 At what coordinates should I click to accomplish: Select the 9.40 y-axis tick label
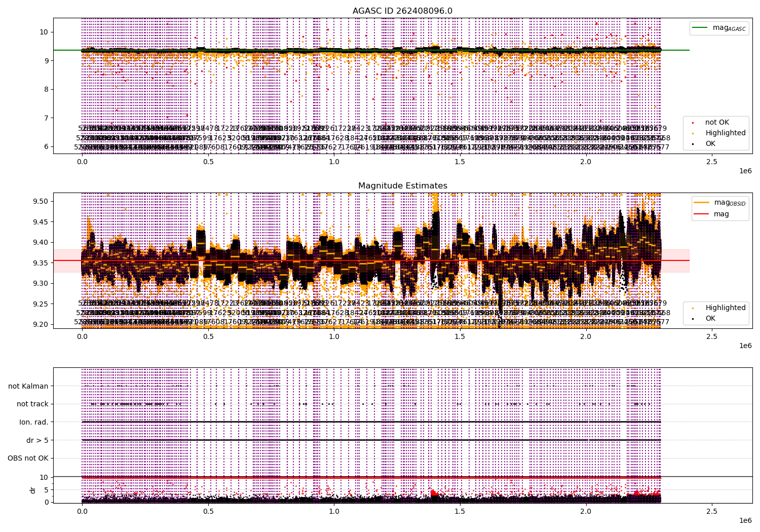point(41,242)
